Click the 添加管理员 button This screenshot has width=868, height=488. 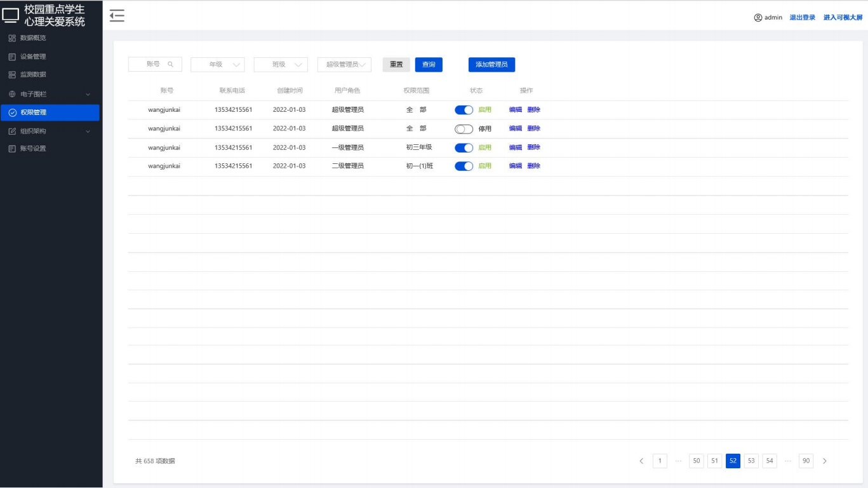pyautogui.click(x=491, y=65)
